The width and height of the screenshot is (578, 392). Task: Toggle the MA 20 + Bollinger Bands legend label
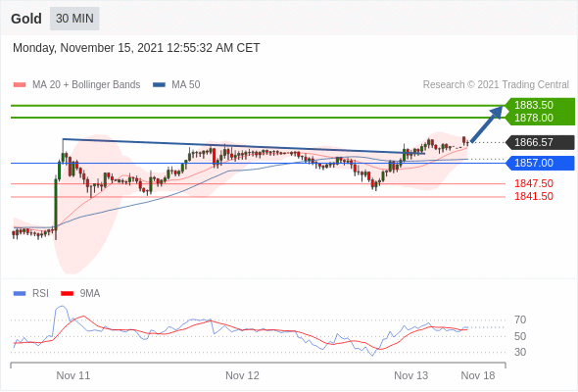[x=86, y=85]
